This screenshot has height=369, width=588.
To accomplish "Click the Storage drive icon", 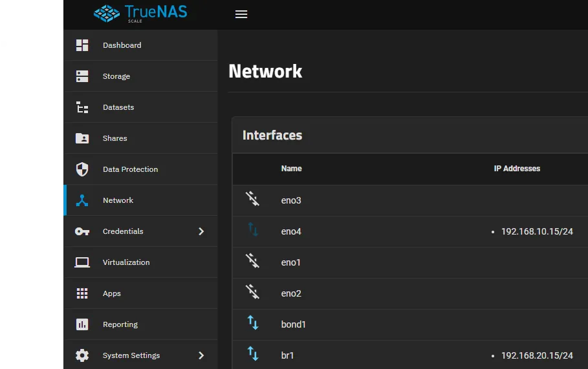I will 82,76.
